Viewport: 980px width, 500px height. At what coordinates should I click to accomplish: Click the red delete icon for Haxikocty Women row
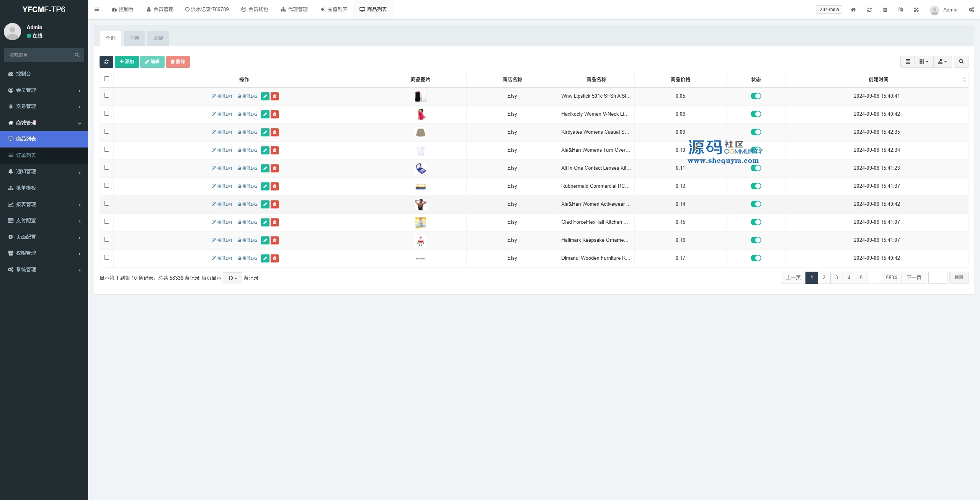(274, 114)
